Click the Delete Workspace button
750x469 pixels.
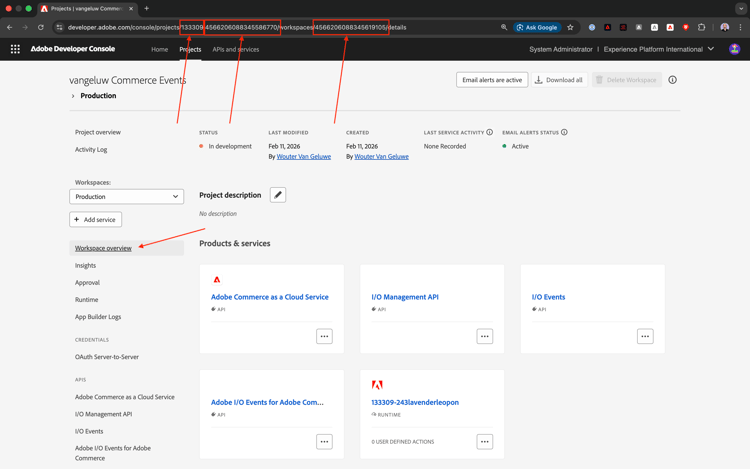[627, 80]
